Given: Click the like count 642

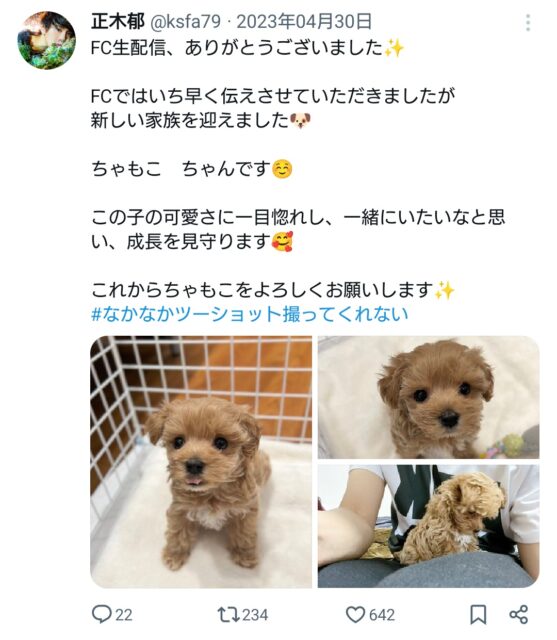Looking at the screenshot, I should pos(382,615).
